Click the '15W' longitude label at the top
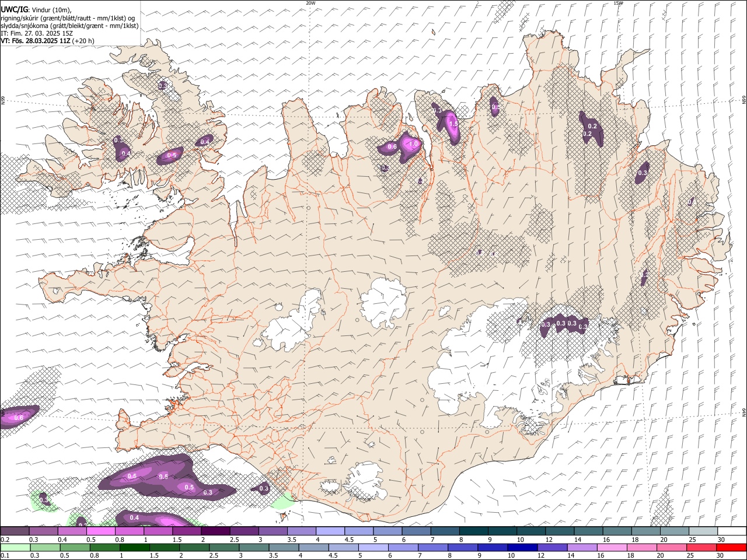 pos(618,3)
